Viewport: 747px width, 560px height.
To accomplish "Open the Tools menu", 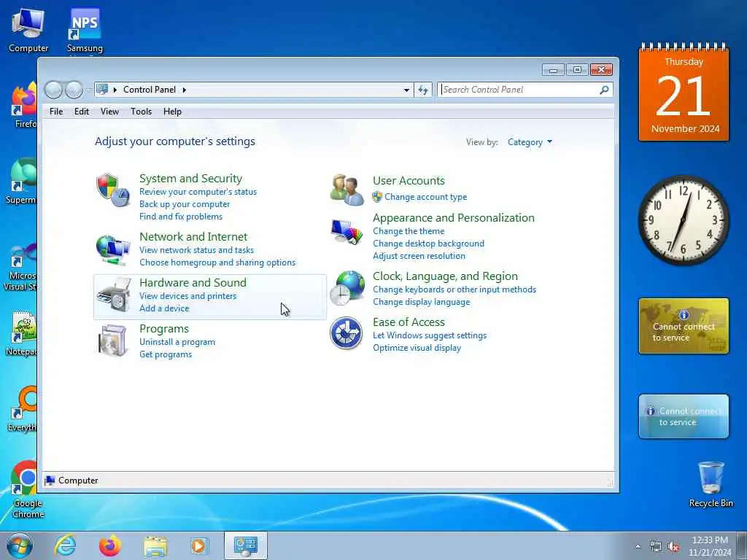I will (x=141, y=112).
